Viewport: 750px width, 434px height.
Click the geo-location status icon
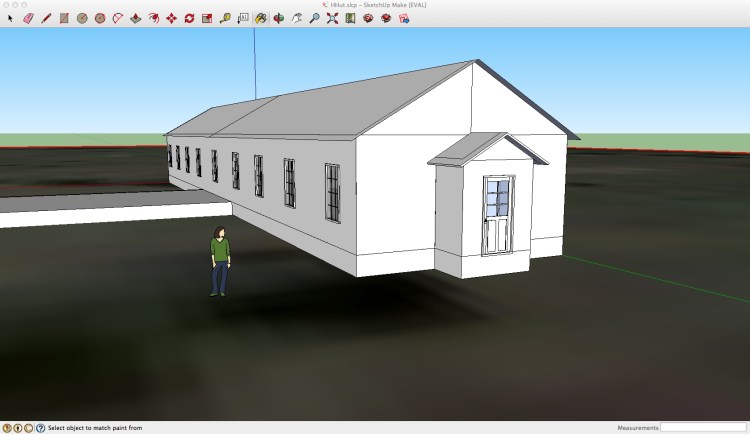7,428
